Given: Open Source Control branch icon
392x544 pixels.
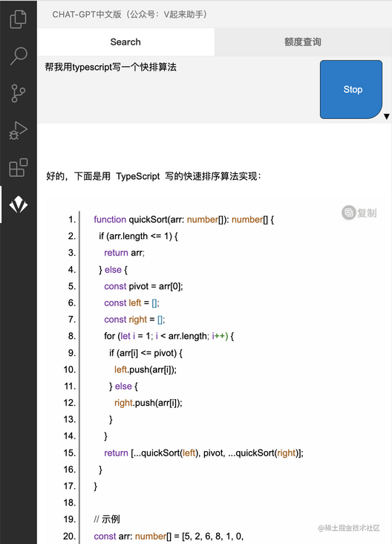Looking at the screenshot, I should click(18, 93).
